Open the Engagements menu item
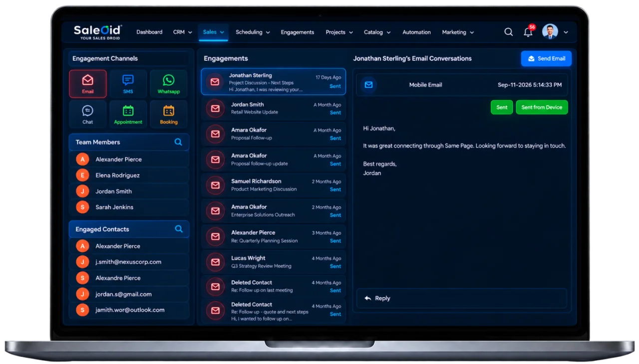 click(298, 32)
